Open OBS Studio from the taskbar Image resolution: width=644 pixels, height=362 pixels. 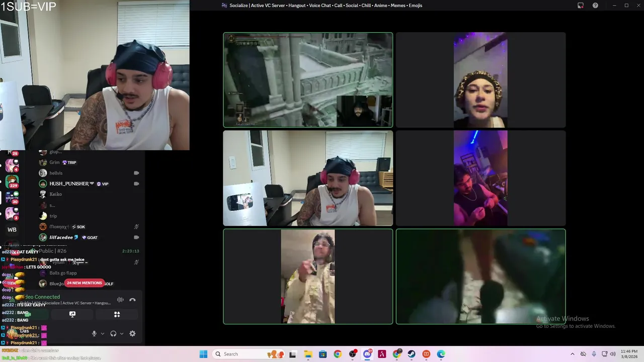click(x=352, y=354)
